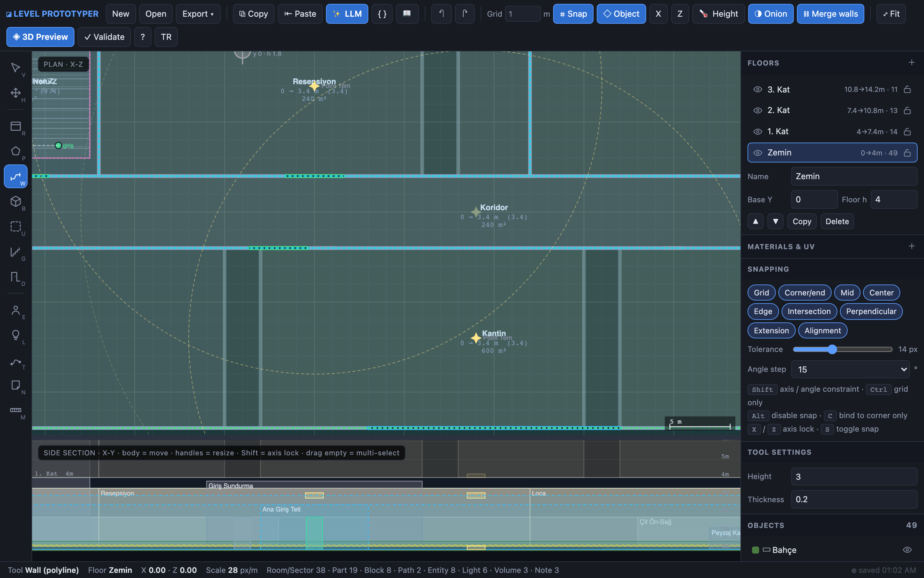The image size is (924, 578).
Task: Select the Wall polyline tool (W)
Action: tap(16, 176)
